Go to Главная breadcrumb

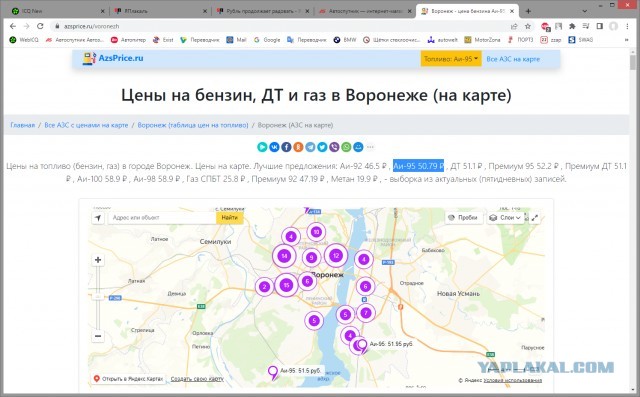tap(23, 125)
